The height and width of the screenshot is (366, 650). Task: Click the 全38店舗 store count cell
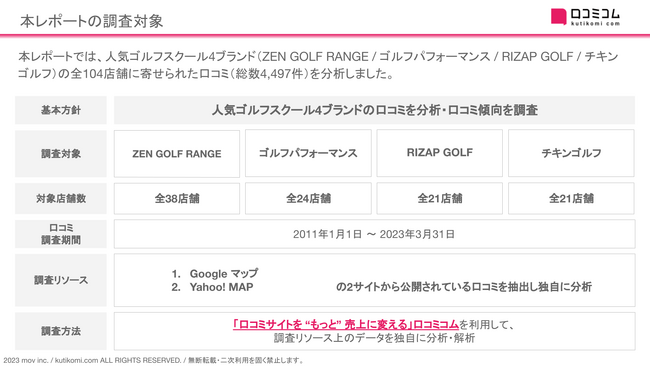pyautogui.click(x=177, y=199)
